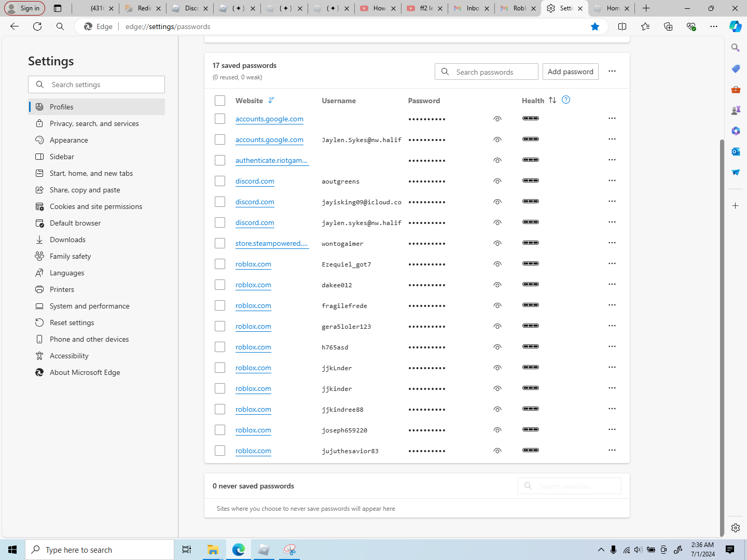
Task: Click the Health help question-mark icon
Action: click(x=566, y=100)
